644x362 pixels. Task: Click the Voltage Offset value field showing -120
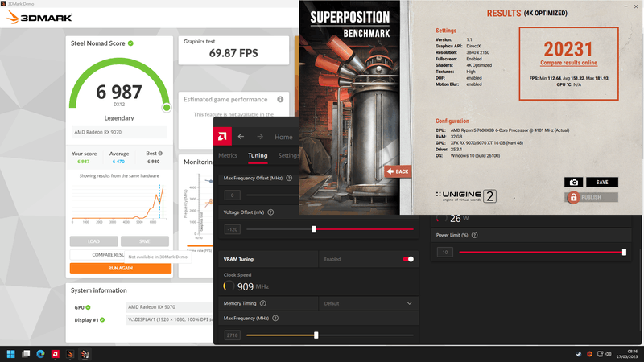pos(233,229)
